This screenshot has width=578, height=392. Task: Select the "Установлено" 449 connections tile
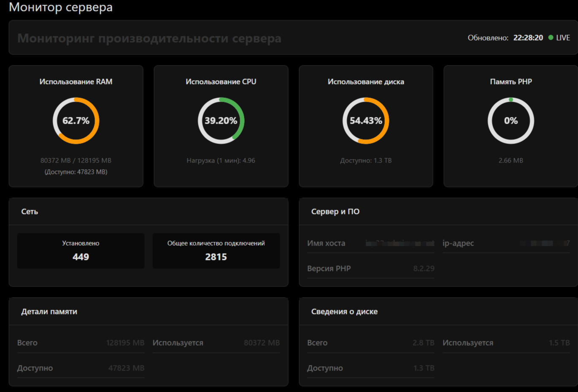81,251
